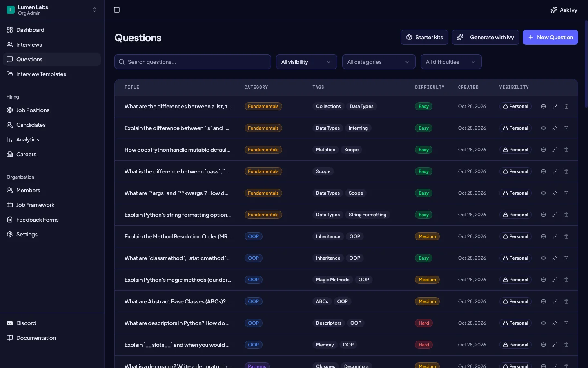Open Feedback Forms page
The height and width of the screenshot is (368, 588).
pos(52,220)
